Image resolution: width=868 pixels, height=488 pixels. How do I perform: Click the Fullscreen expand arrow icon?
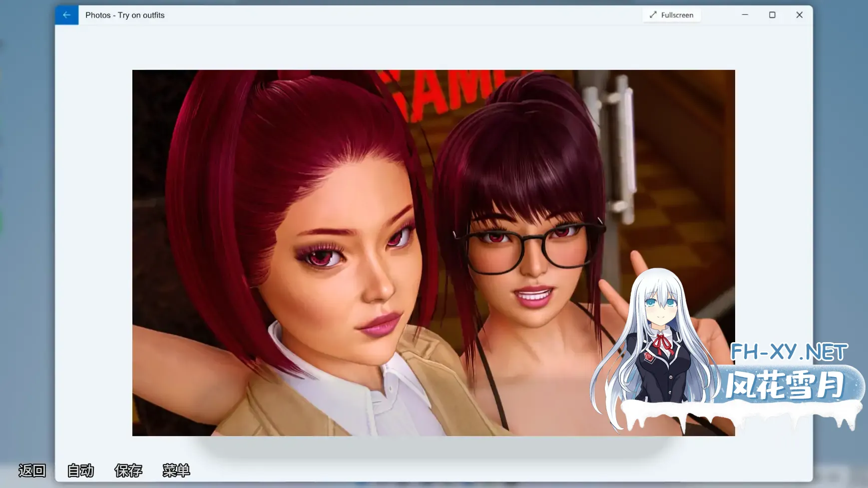[x=653, y=15]
